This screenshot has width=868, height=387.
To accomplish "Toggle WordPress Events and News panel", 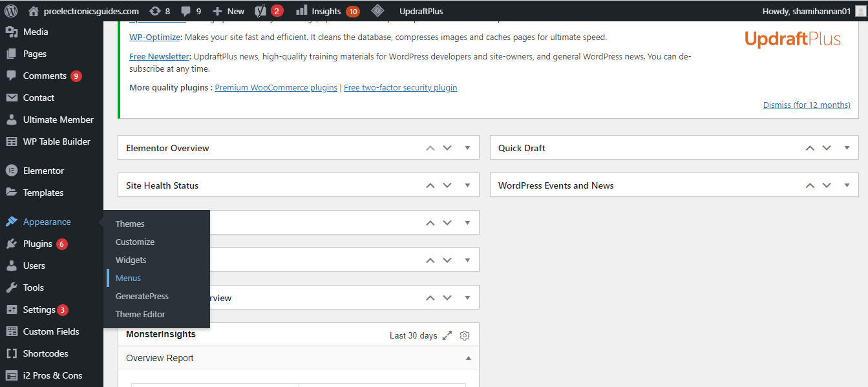I will (x=847, y=185).
